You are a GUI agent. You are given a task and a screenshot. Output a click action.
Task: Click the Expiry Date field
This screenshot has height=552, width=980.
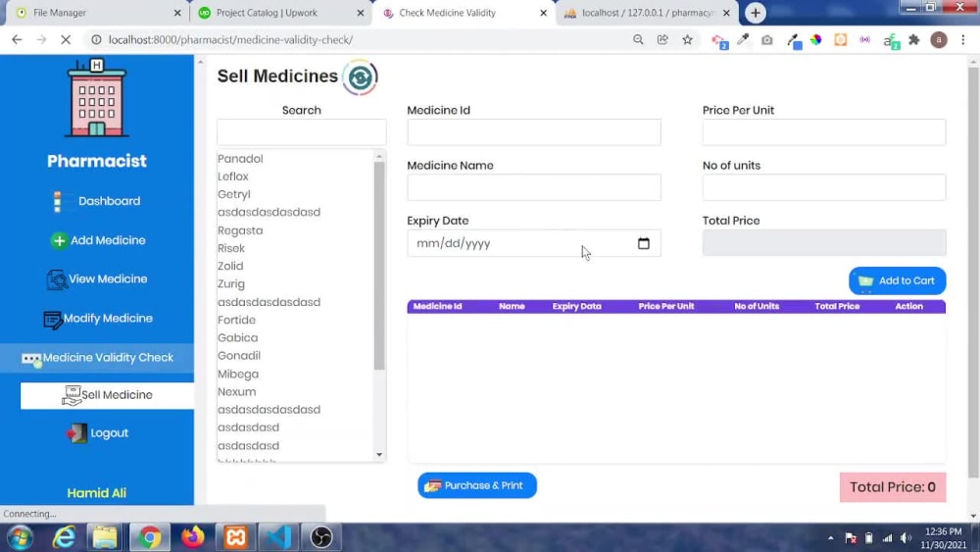[534, 243]
